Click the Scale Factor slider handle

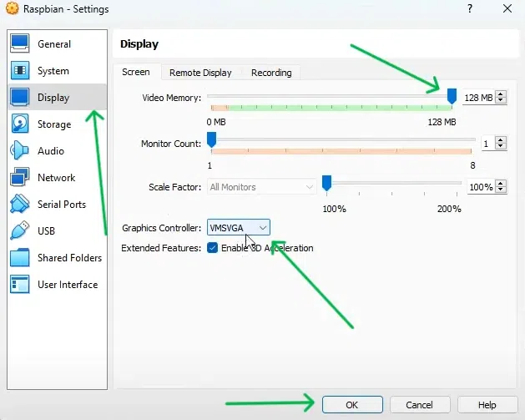[x=327, y=183]
